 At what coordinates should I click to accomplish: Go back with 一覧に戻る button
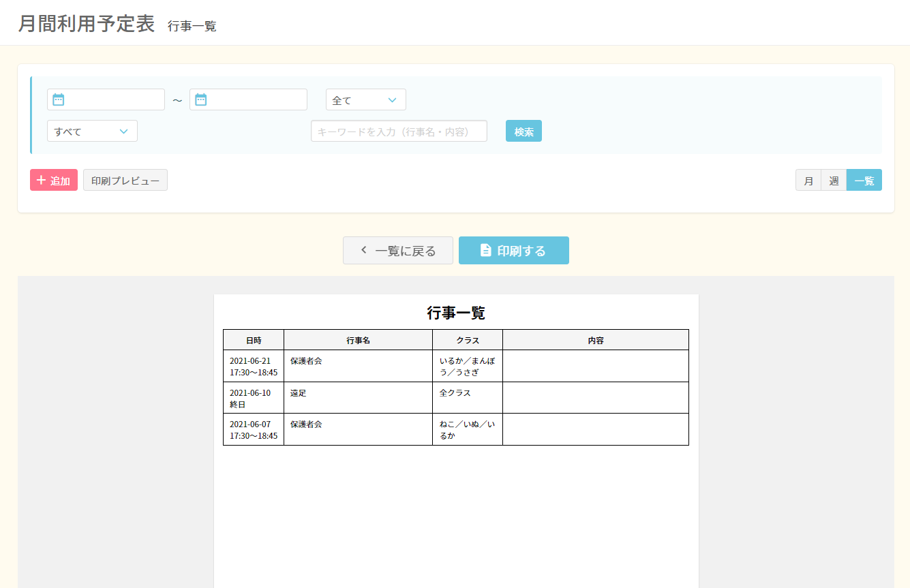398,250
